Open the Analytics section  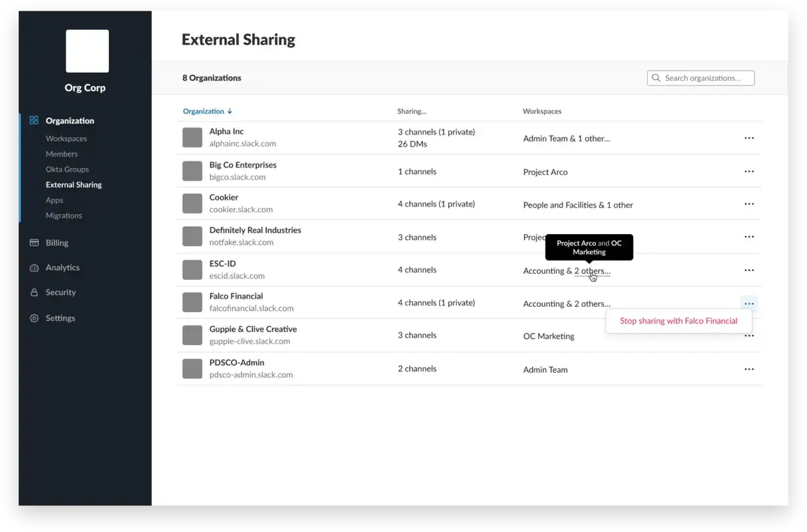tap(63, 268)
